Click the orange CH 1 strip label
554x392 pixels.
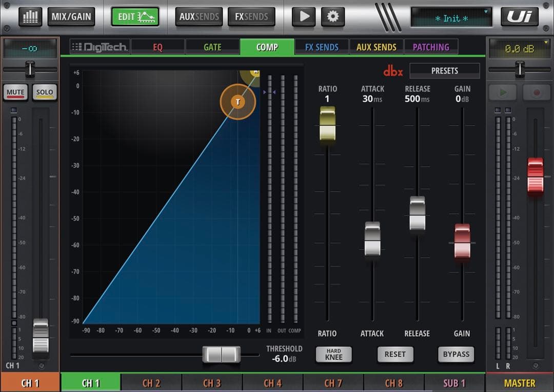click(30, 383)
